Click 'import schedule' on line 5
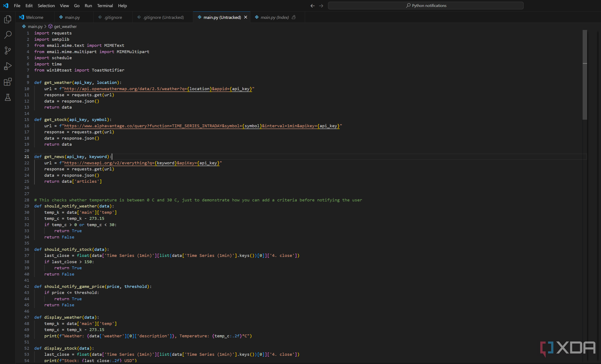The height and width of the screenshot is (364, 601). (x=53, y=58)
